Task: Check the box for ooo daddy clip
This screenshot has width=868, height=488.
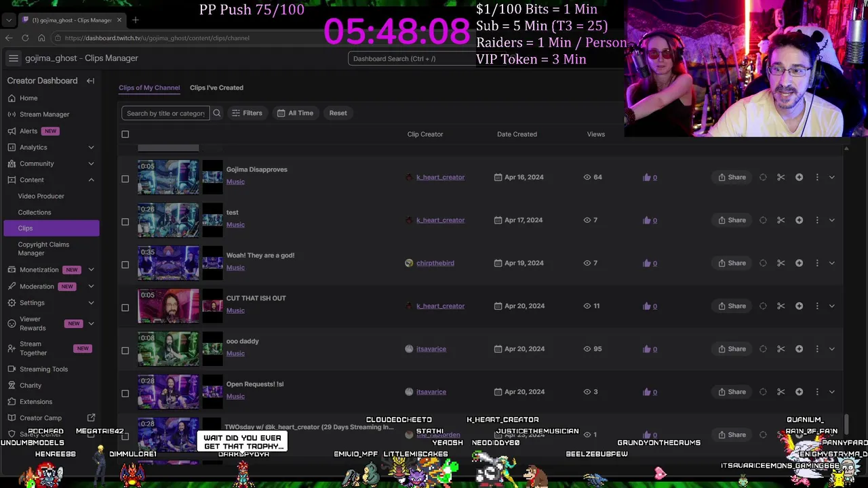Action: click(x=125, y=350)
